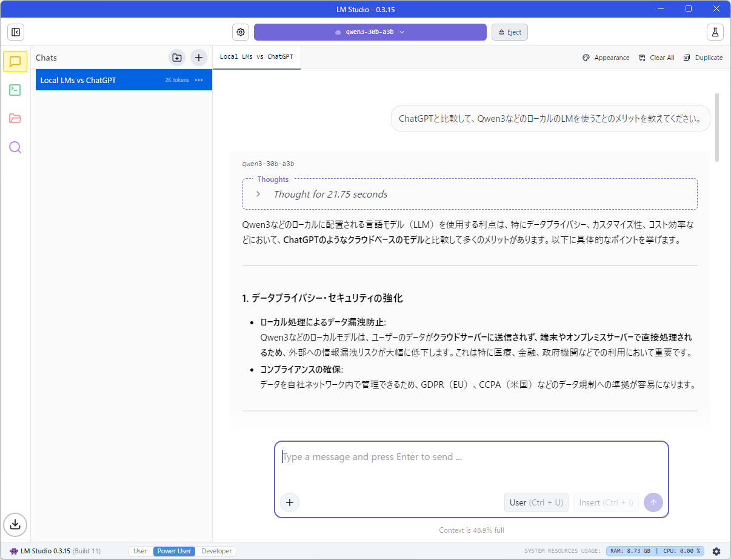Duplicate the current chat
731x560 pixels.
point(703,58)
